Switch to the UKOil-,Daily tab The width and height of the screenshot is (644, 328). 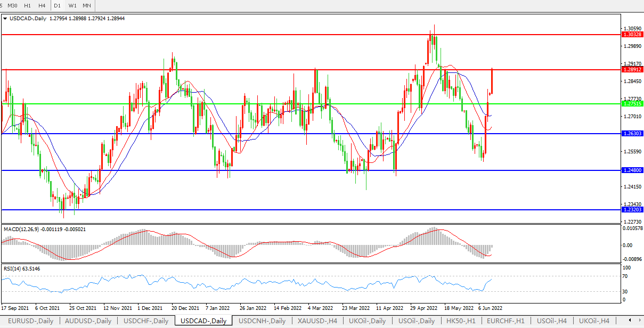pos(368,321)
